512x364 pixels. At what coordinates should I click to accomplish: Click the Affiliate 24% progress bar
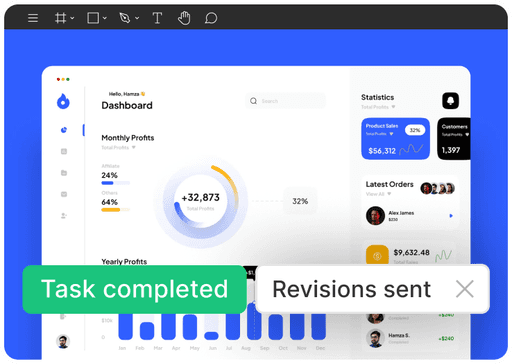[x=115, y=183]
